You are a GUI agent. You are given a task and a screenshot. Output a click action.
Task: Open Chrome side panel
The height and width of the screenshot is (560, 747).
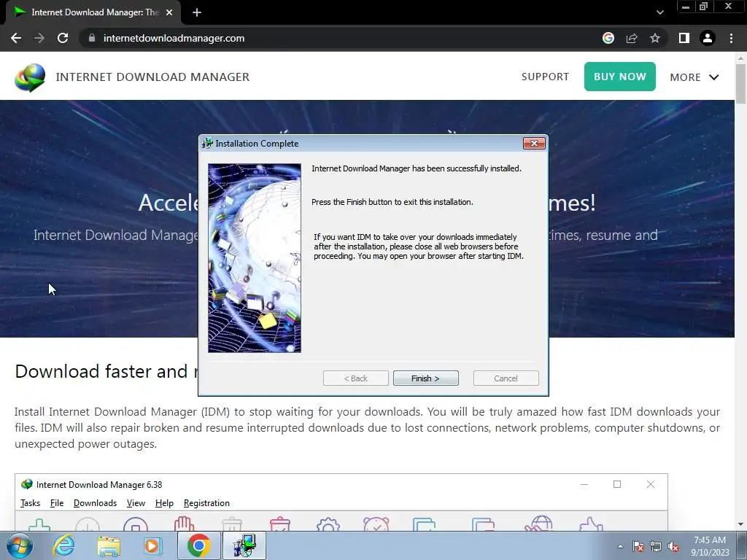click(684, 38)
